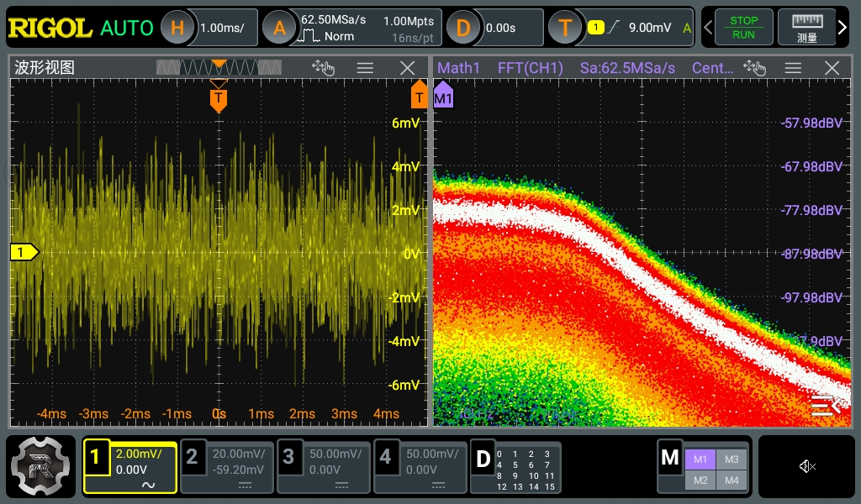The image size is (861, 504).
Task: Toggle off the M1 math channel
Action: [x=700, y=459]
